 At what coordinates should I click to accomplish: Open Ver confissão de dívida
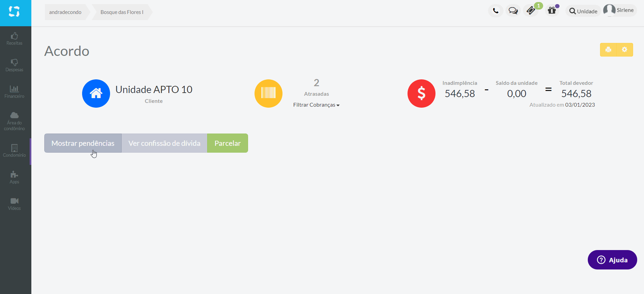pyautogui.click(x=164, y=143)
